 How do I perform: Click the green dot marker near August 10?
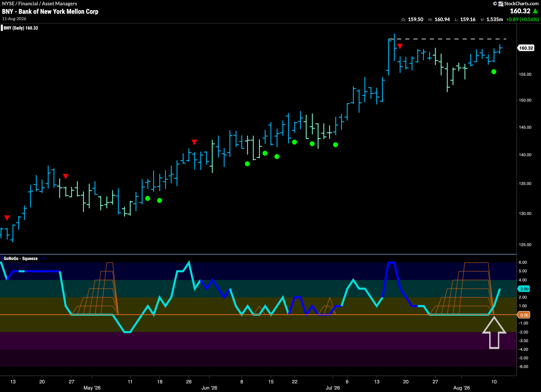tap(494, 72)
